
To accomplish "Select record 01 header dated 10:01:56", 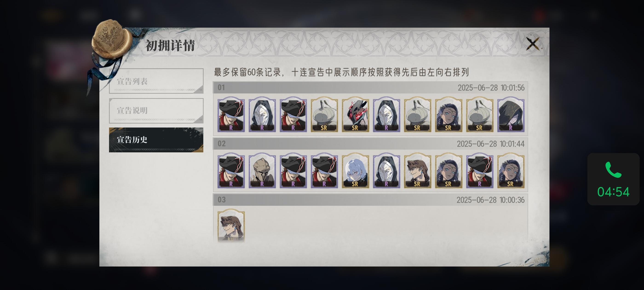I will point(370,88).
